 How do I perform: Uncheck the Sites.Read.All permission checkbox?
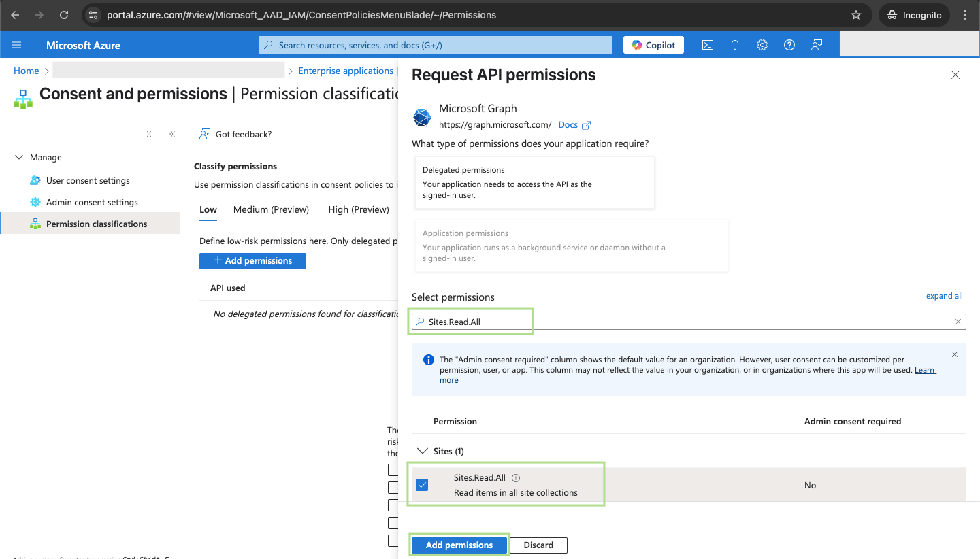tap(422, 485)
